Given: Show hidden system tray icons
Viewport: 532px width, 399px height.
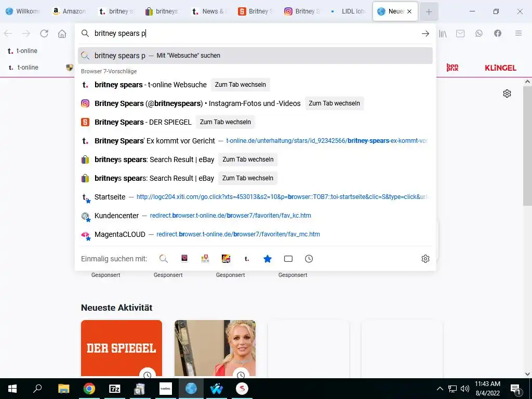Looking at the screenshot, I should (440, 389).
